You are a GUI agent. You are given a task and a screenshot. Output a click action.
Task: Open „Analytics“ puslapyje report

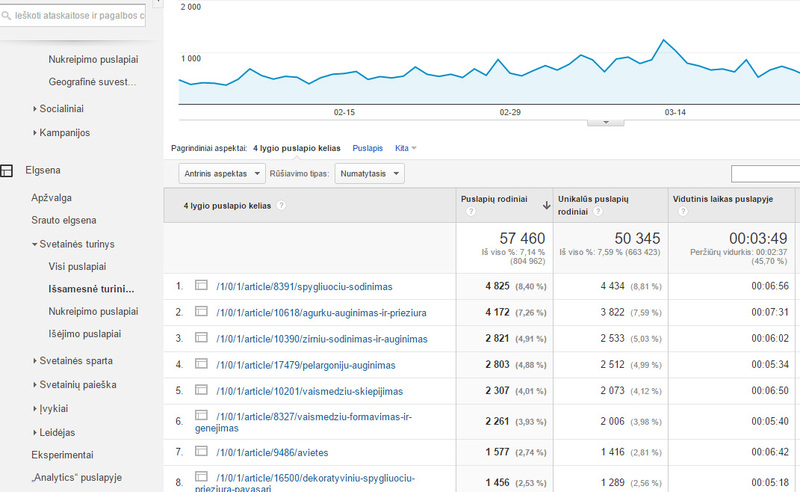click(77, 477)
